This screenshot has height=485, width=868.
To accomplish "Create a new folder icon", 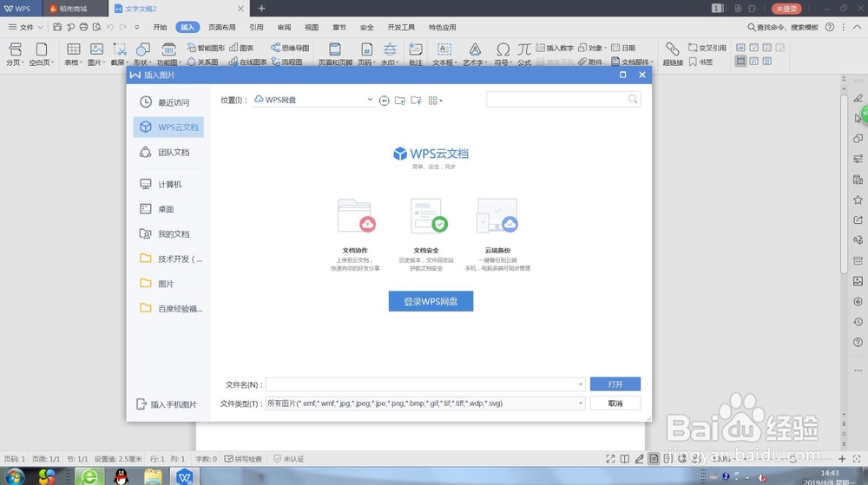I will pyautogui.click(x=416, y=101).
